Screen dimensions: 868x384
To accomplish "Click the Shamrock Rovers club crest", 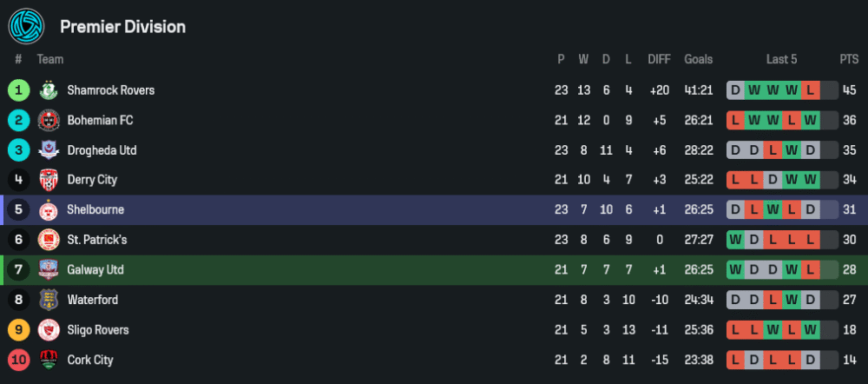I will 48,90.
